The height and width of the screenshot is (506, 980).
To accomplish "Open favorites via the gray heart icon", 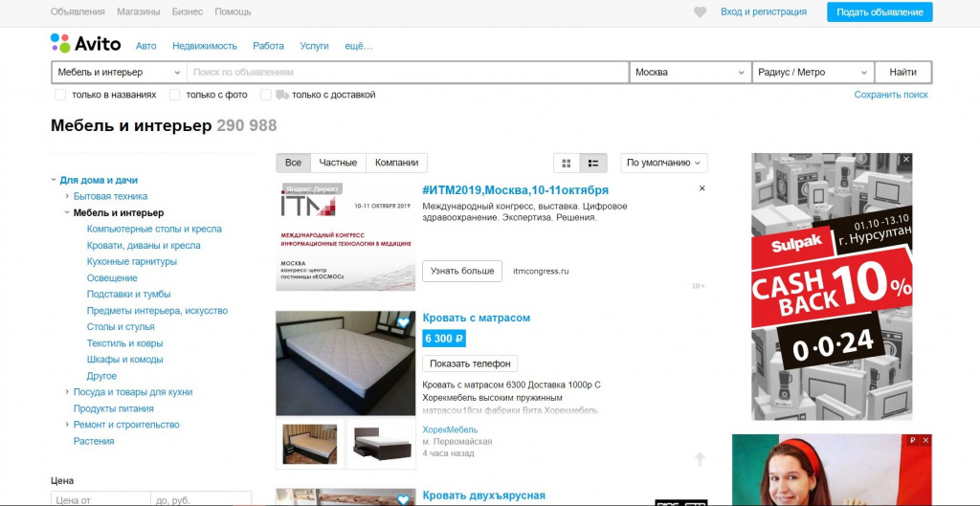I will pos(700,11).
